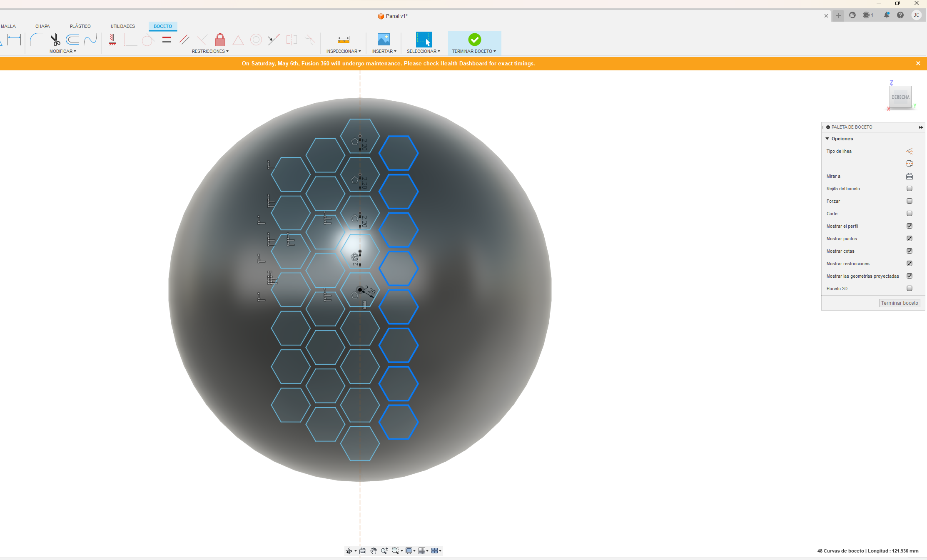This screenshot has height=560, width=927.
Task: Uncheck Mostrar restricciones
Action: (910, 264)
